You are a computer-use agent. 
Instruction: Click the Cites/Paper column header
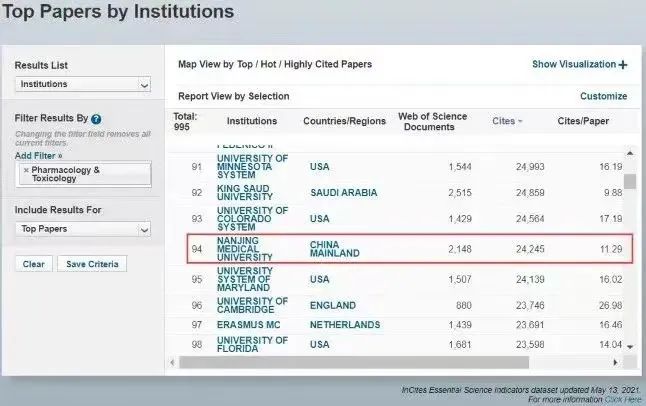[x=581, y=121]
